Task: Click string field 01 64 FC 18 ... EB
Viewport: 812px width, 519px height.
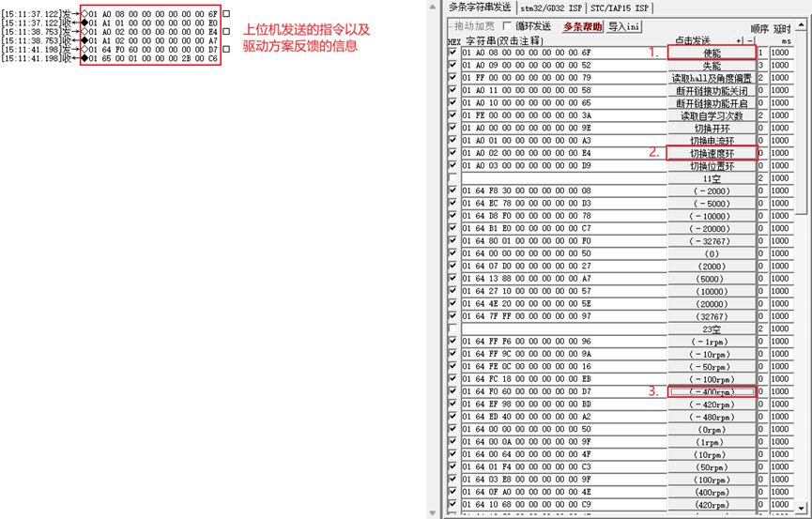Action: click(x=564, y=379)
